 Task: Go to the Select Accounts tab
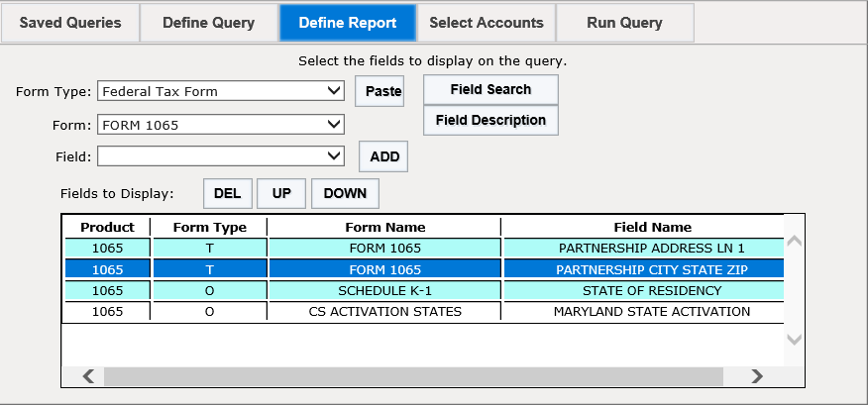pos(487,23)
